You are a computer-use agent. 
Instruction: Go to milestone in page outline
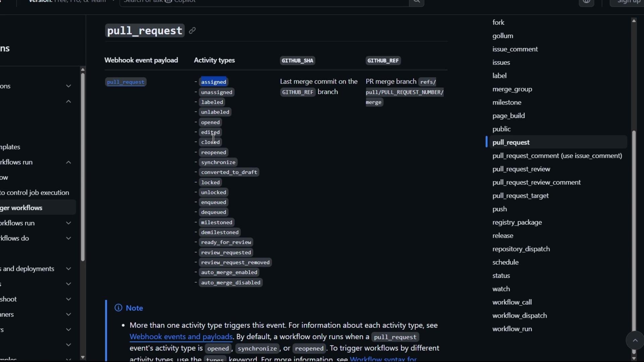point(507,103)
